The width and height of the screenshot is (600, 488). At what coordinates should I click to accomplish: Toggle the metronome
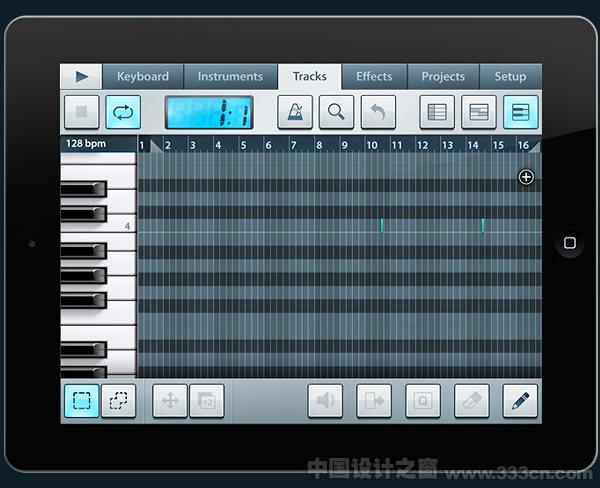pyautogui.click(x=295, y=112)
